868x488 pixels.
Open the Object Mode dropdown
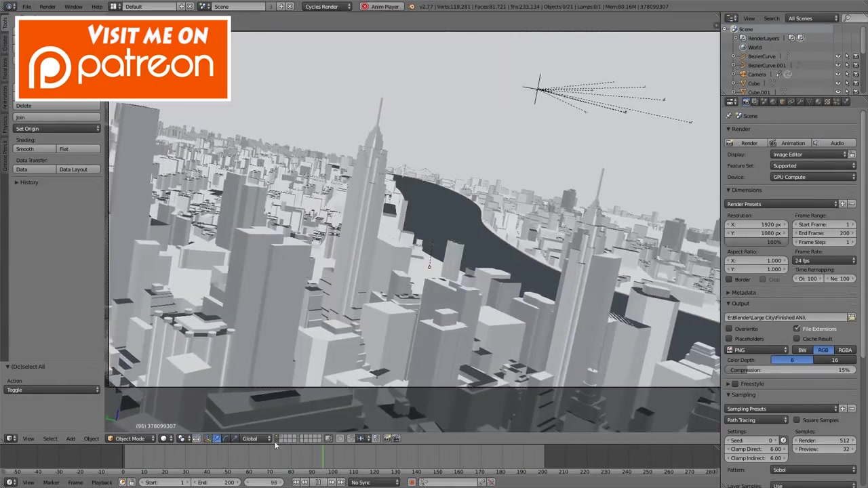[x=130, y=439]
